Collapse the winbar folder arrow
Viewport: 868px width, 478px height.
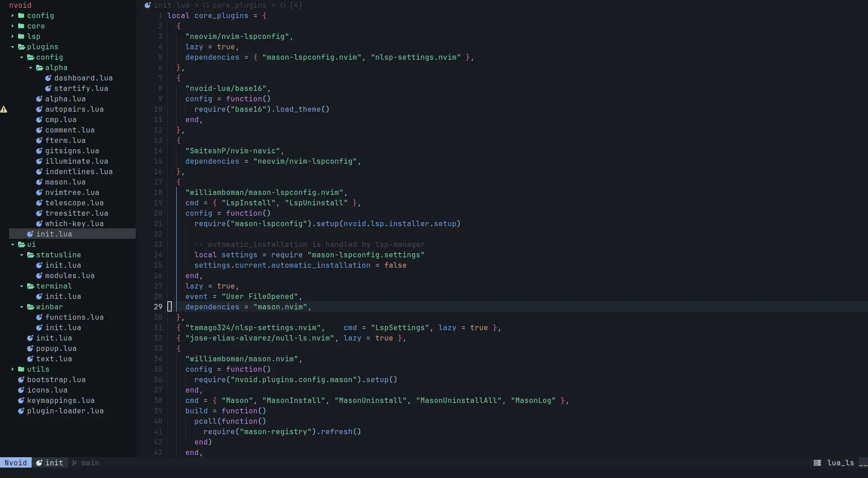tap(22, 307)
